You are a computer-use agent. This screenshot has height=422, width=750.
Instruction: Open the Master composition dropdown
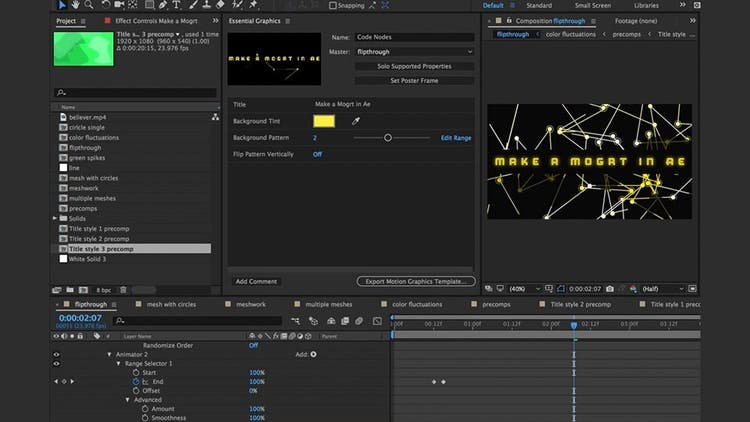tap(414, 51)
